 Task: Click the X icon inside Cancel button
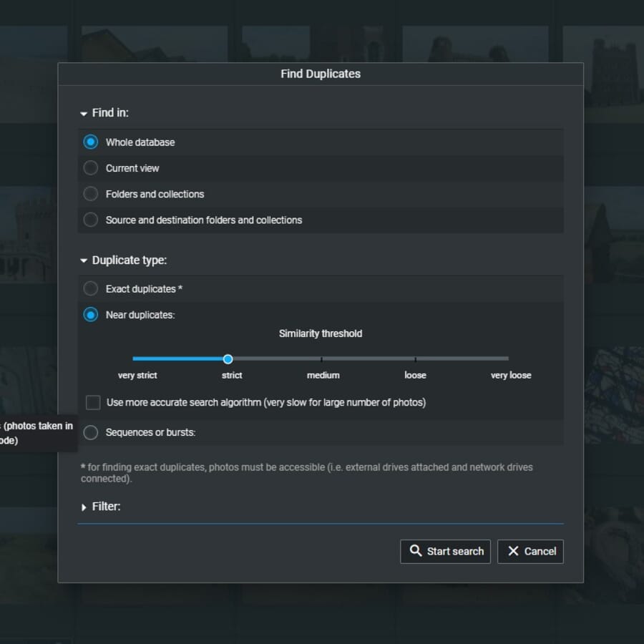point(512,551)
